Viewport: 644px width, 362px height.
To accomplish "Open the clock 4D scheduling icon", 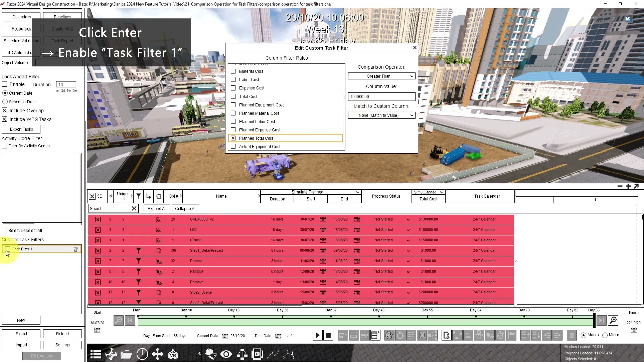I will 142,354.
